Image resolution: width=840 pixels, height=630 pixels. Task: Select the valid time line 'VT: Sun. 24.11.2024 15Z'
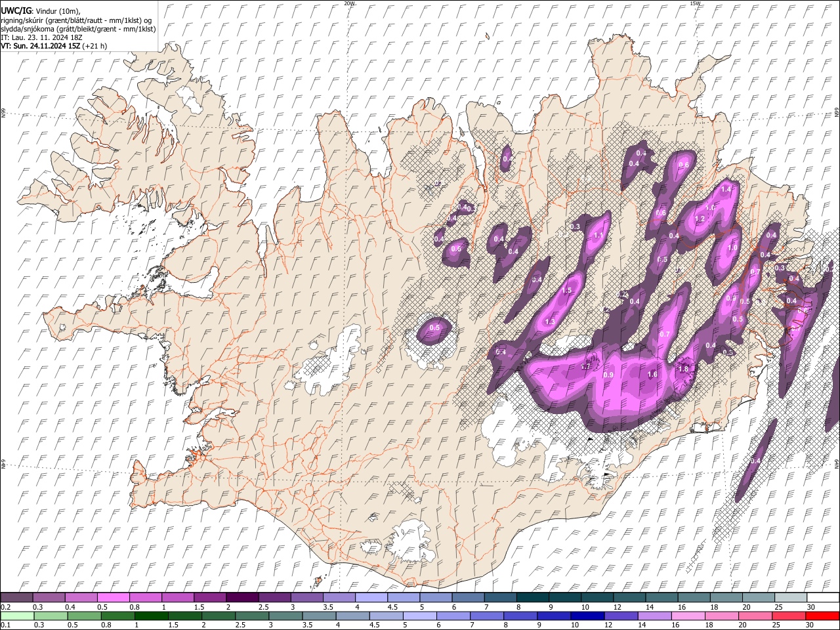point(41,46)
